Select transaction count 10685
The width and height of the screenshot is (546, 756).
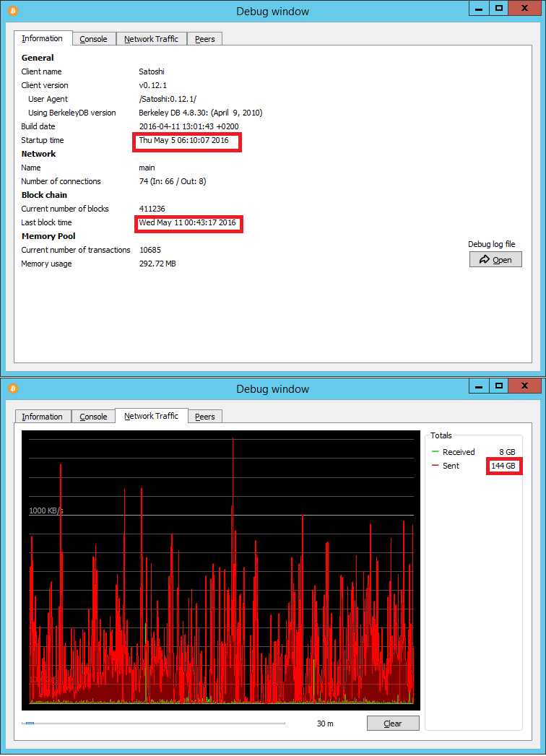pyautogui.click(x=150, y=251)
